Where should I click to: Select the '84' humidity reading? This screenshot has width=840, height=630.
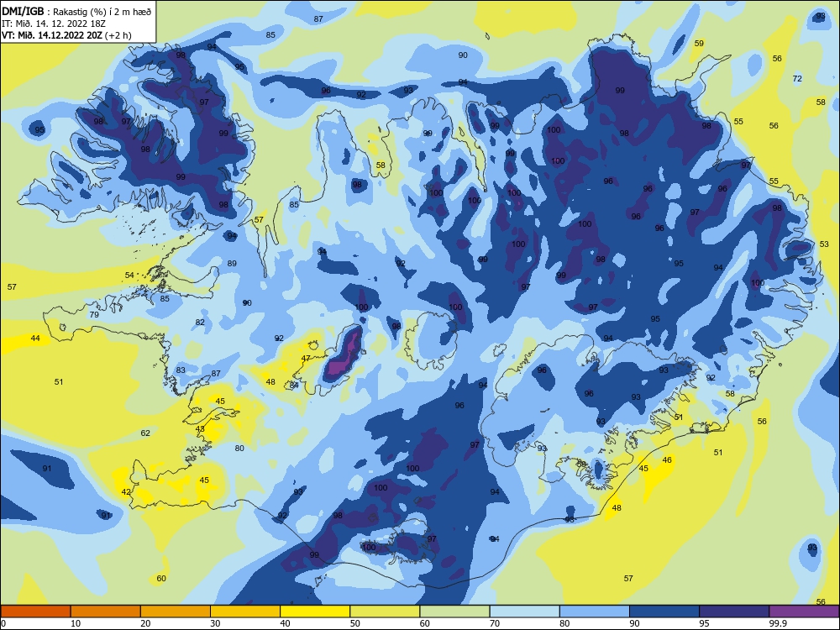(x=294, y=385)
